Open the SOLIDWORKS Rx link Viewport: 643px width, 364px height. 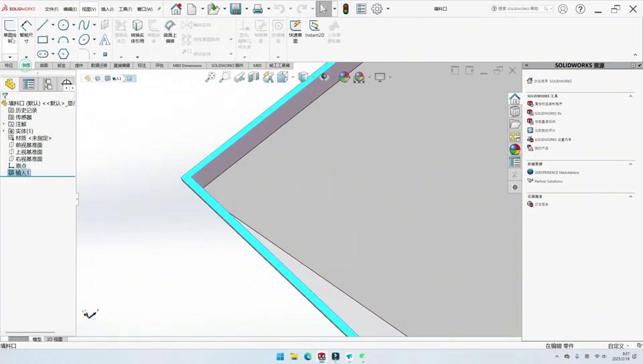pos(547,113)
